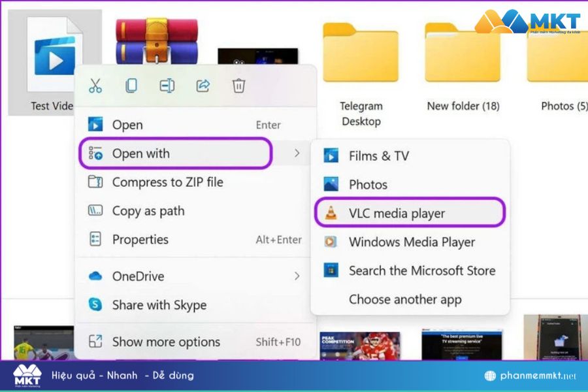
Task: Click the Delete icon in the context menu
Action: coord(239,86)
